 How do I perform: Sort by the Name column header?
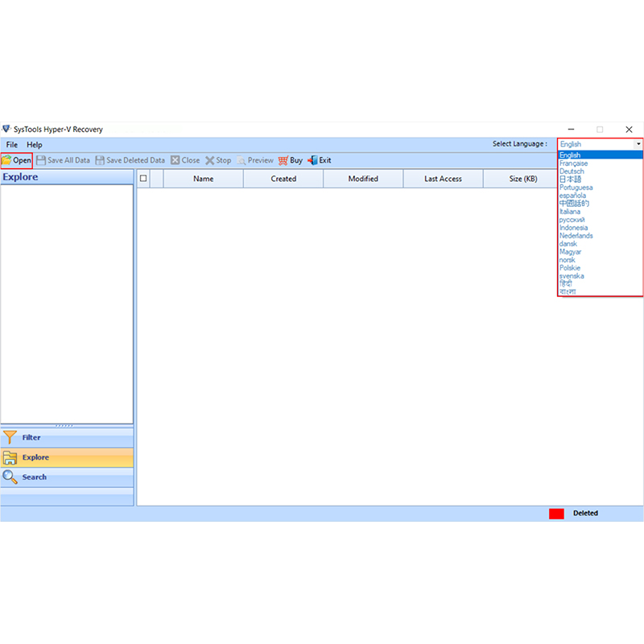[204, 179]
